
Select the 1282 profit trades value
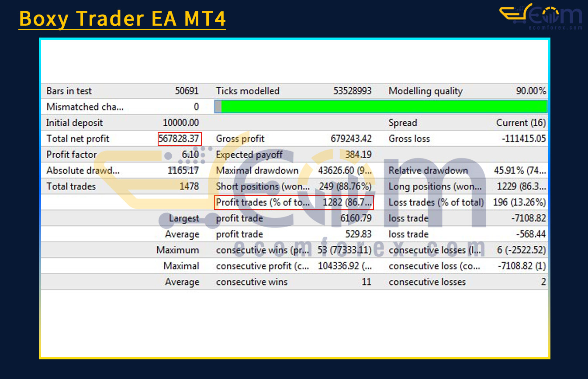point(348,203)
